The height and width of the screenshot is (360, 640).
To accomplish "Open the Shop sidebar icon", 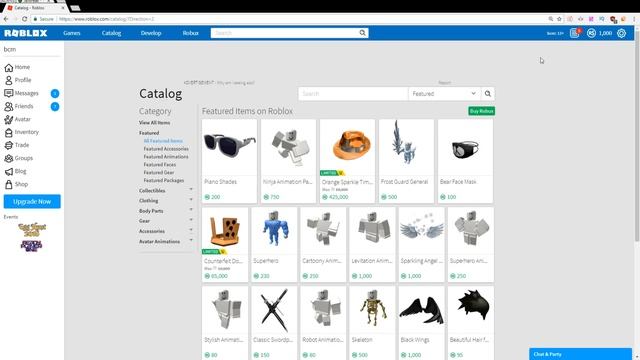I will pyautogui.click(x=9, y=184).
